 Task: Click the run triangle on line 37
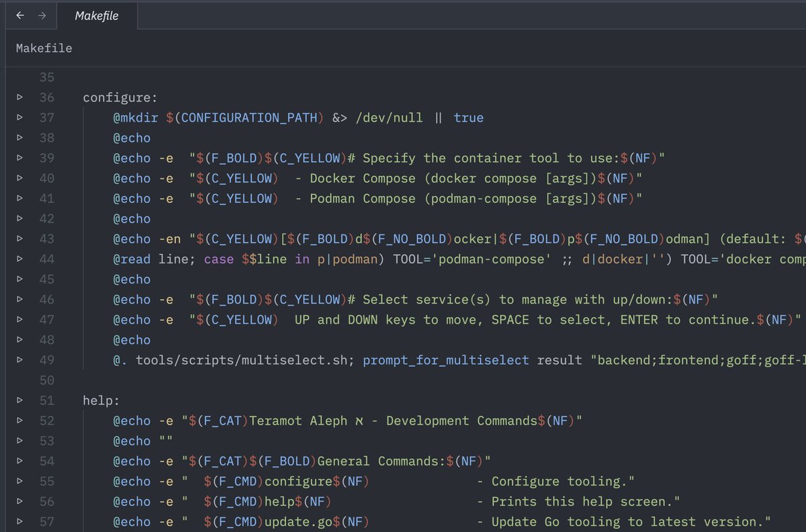point(20,118)
